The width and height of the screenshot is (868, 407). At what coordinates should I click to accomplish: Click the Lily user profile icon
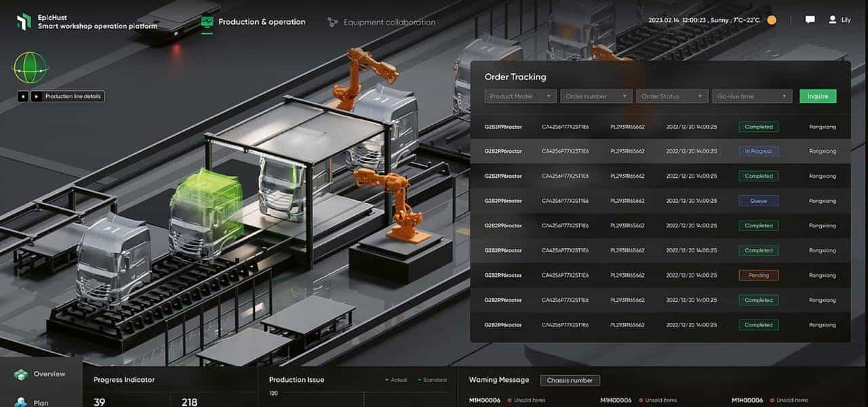pyautogui.click(x=832, y=20)
